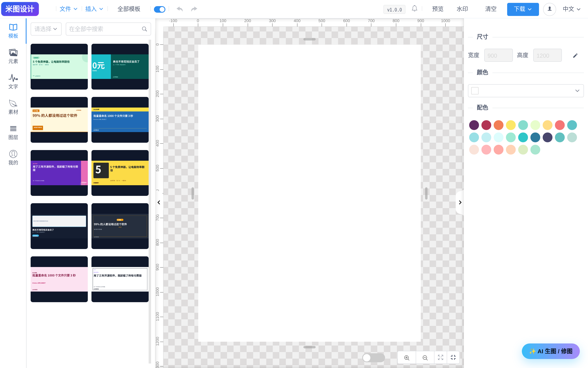Open the 素材 materials panel
This screenshot has width=588, height=368.
[13, 107]
